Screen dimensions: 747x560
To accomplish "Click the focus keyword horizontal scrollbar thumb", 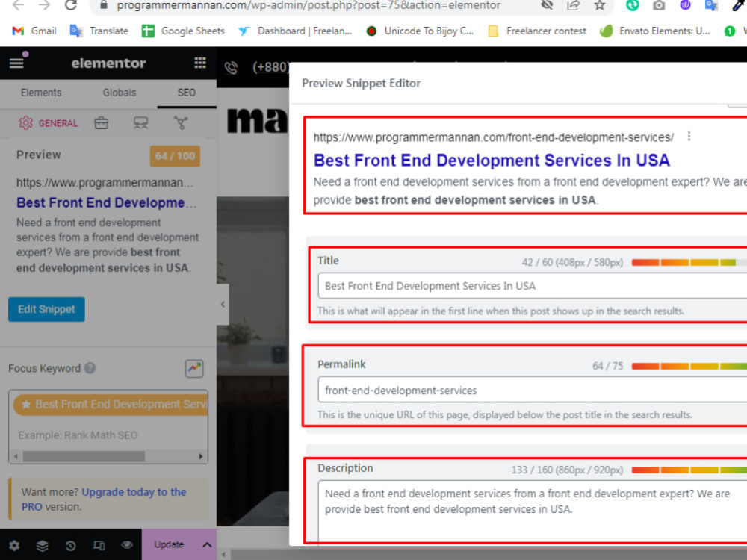I will pyautogui.click(x=84, y=456).
